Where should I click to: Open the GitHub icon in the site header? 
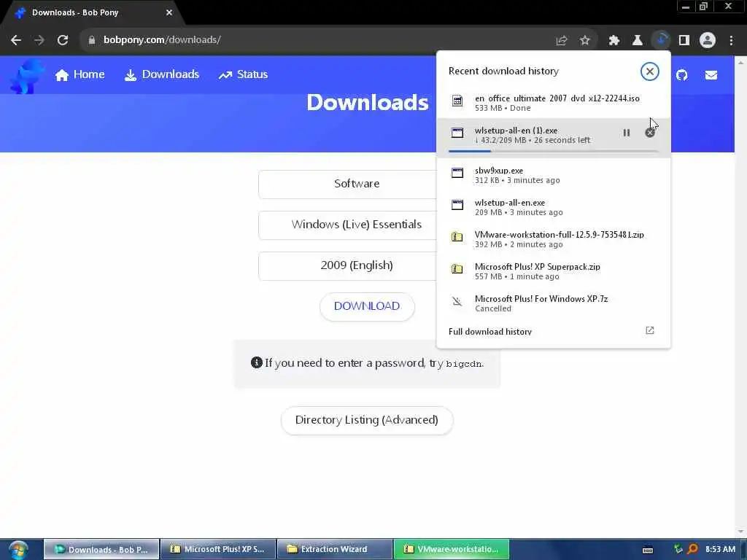click(682, 75)
